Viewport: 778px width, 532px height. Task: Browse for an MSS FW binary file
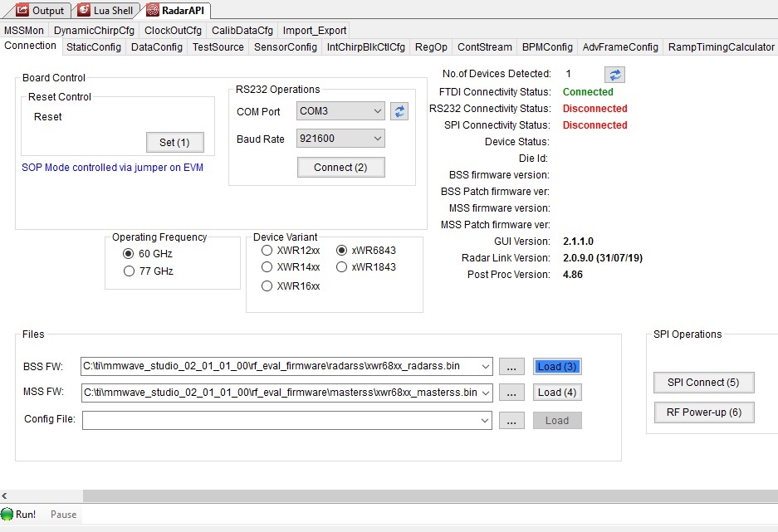tap(511, 392)
